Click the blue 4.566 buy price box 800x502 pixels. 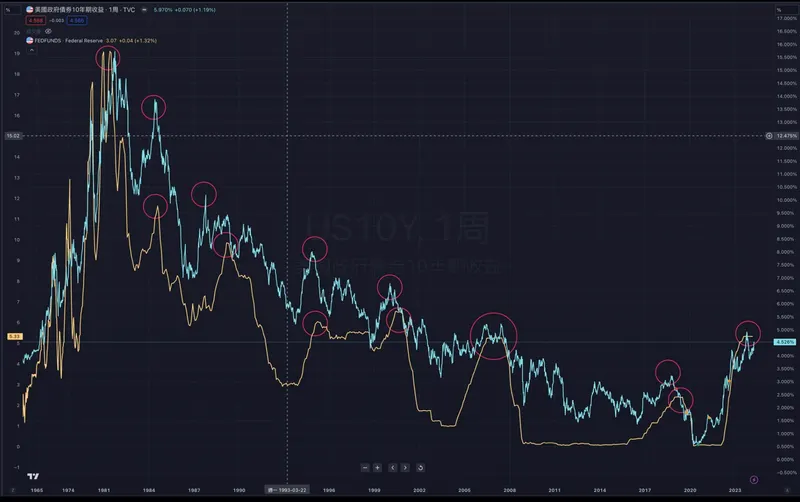tap(77, 20)
